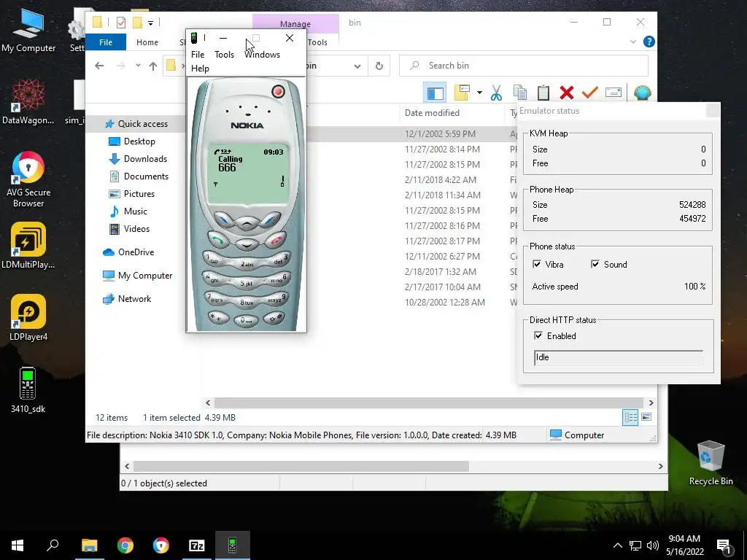Open the emulator Help menu

pos(200,69)
